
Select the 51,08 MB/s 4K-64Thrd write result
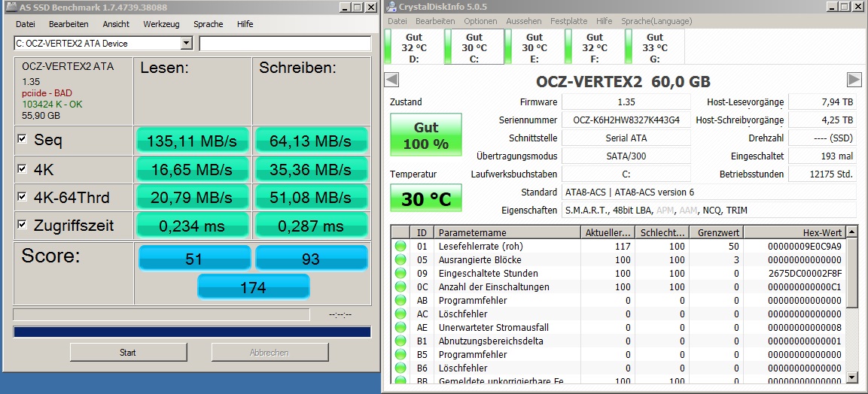[x=311, y=197]
